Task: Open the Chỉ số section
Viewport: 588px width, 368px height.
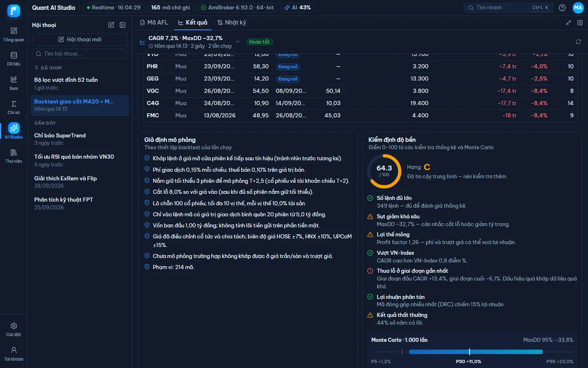Action: pyautogui.click(x=13, y=107)
